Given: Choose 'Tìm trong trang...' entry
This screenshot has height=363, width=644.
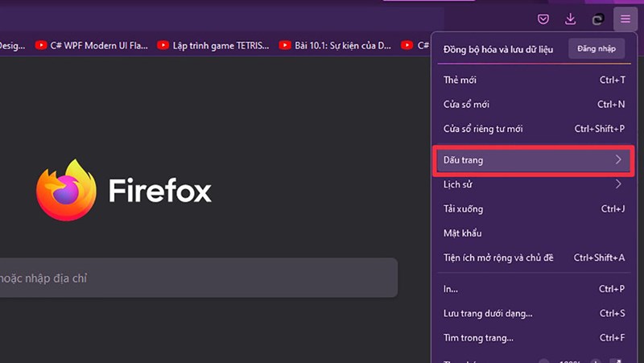Looking at the screenshot, I should click(534, 338).
